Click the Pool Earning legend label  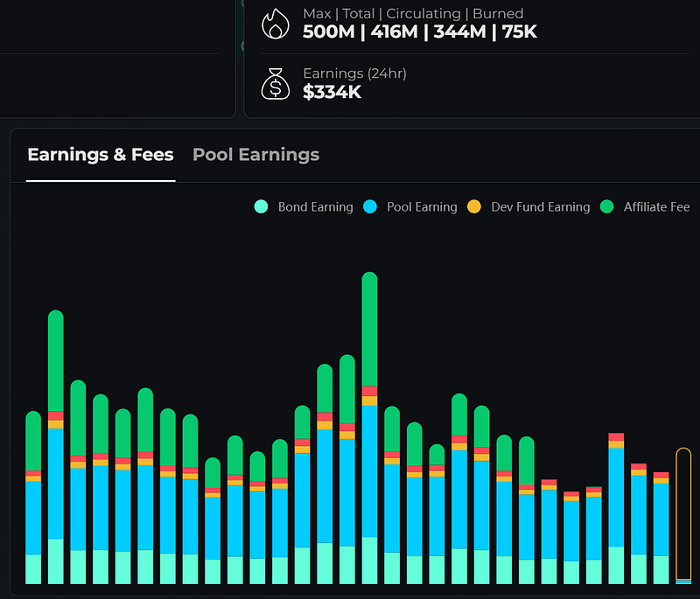click(422, 207)
